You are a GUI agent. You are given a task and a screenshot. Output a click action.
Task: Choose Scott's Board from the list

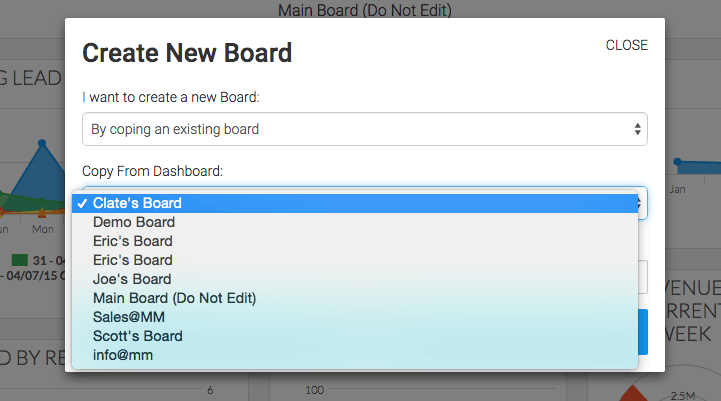(355, 336)
